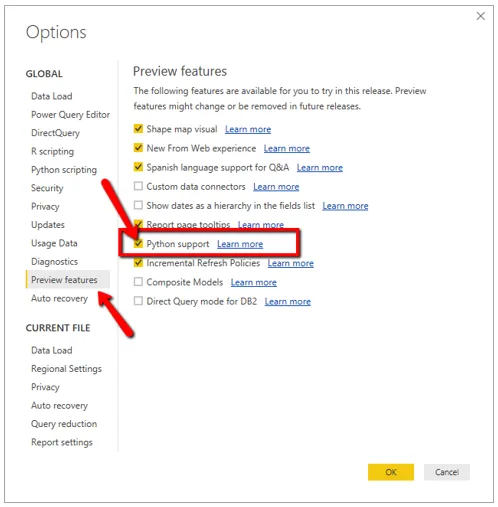Select Diagnostics settings

pos(54,262)
